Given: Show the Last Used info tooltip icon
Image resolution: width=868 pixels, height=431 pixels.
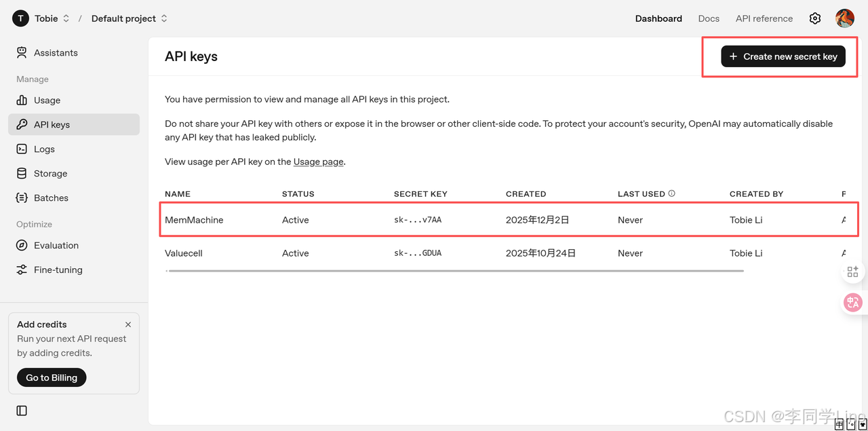Looking at the screenshot, I should pyautogui.click(x=672, y=193).
